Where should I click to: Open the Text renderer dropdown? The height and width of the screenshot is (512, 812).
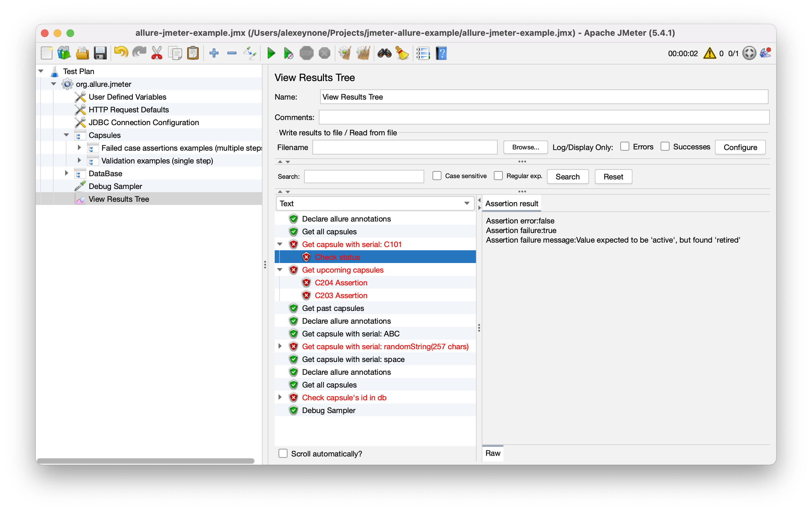point(375,204)
